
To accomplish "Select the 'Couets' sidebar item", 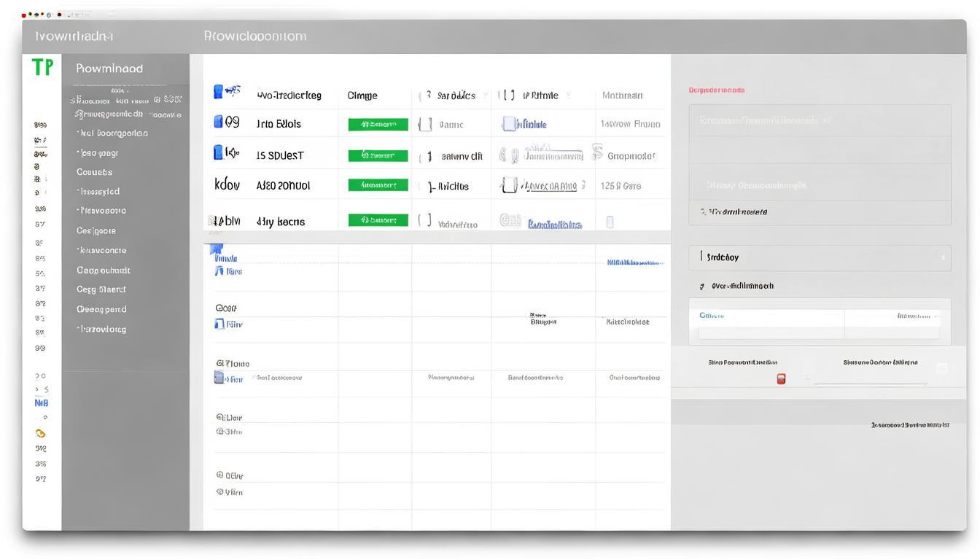I will click(95, 173).
